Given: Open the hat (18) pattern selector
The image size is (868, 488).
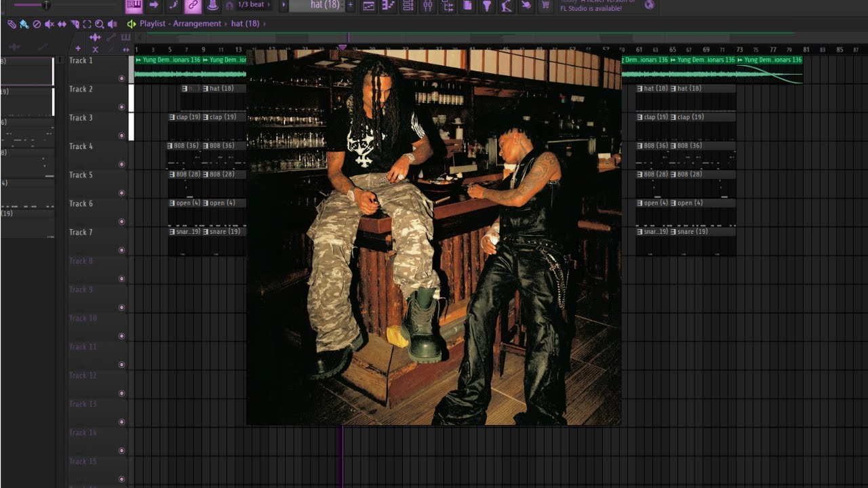Looking at the screenshot, I should point(317,5).
